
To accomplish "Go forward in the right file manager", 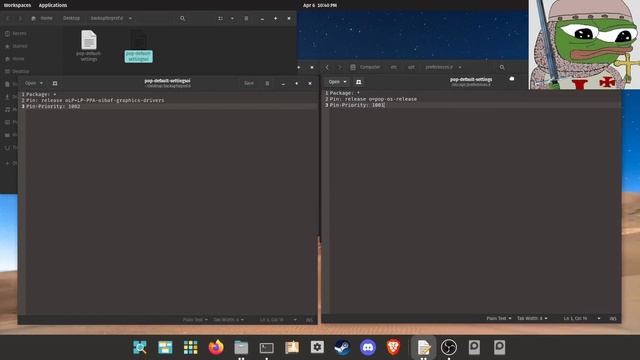I will click(339, 67).
